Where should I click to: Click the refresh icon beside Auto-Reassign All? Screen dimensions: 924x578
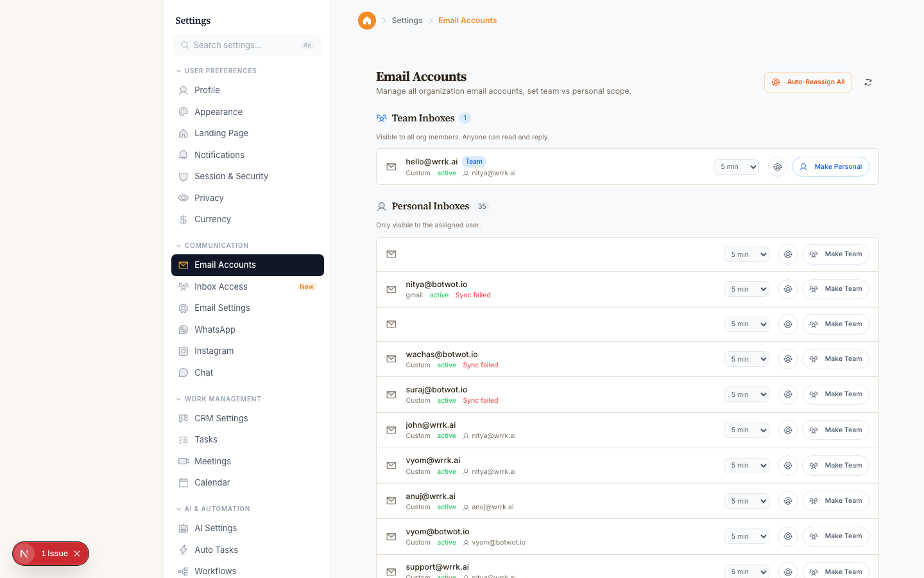868,82
